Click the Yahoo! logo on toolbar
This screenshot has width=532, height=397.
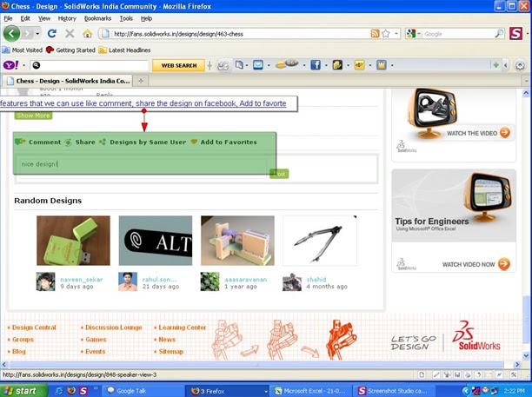coord(10,65)
